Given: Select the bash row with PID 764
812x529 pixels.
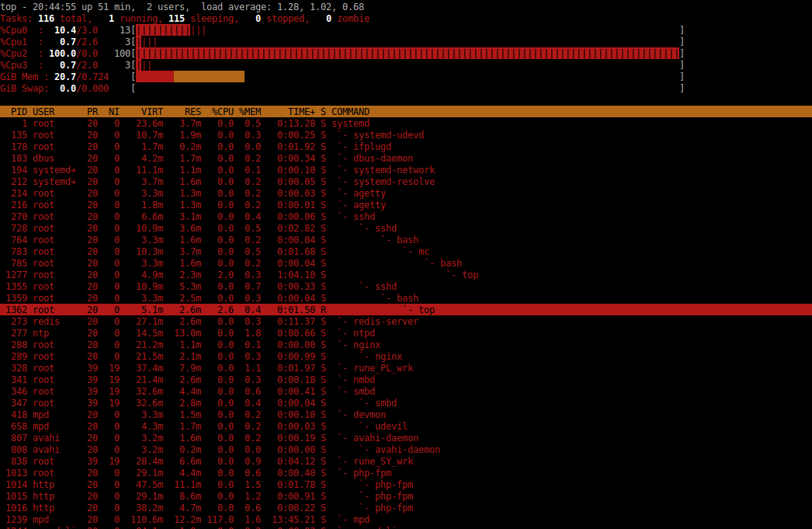Looking at the screenshot, I should pyautogui.click(x=406, y=240).
